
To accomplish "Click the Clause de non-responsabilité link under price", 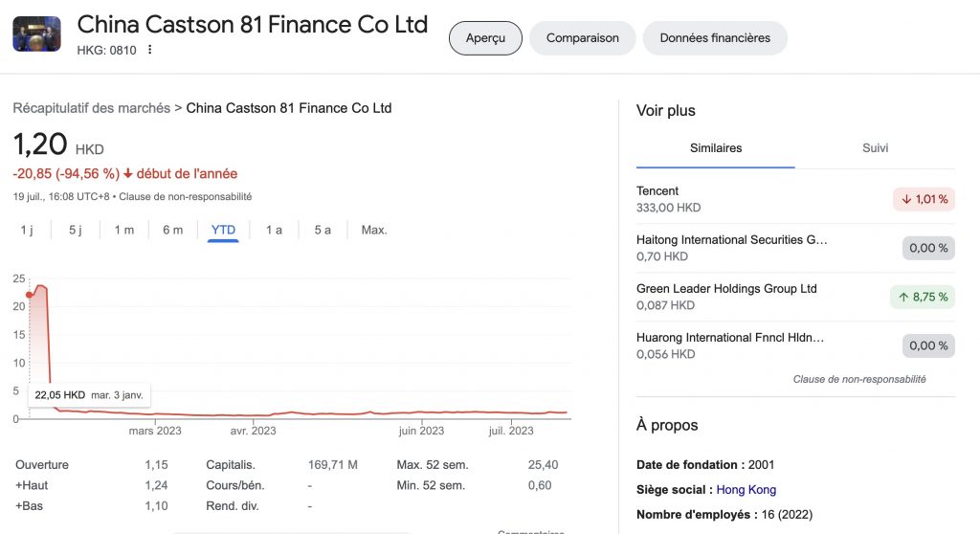I will point(186,196).
